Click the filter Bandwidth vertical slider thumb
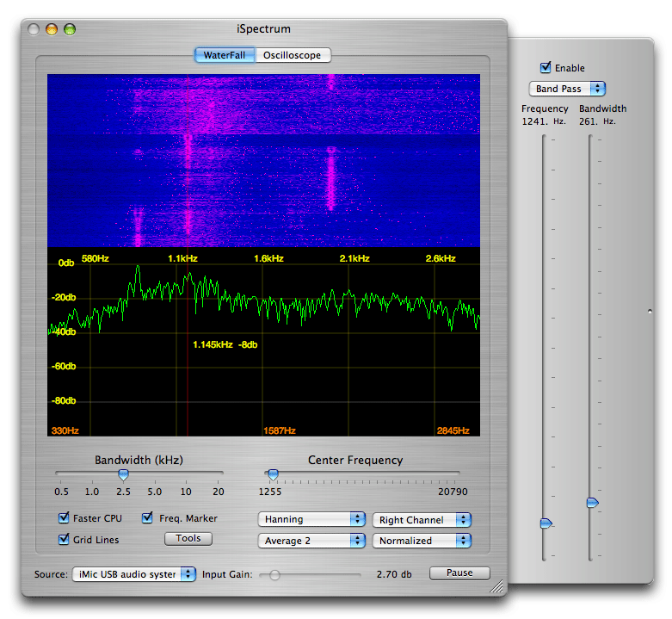 pyautogui.click(x=592, y=502)
